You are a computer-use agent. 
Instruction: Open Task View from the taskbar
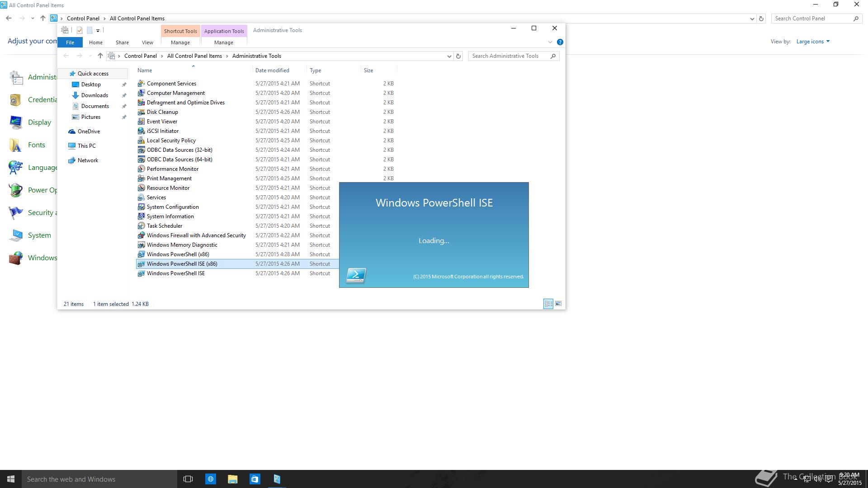click(x=188, y=479)
